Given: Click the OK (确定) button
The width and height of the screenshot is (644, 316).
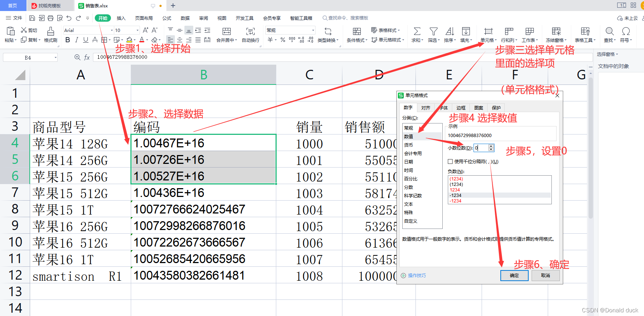Looking at the screenshot, I should coord(514,276).
